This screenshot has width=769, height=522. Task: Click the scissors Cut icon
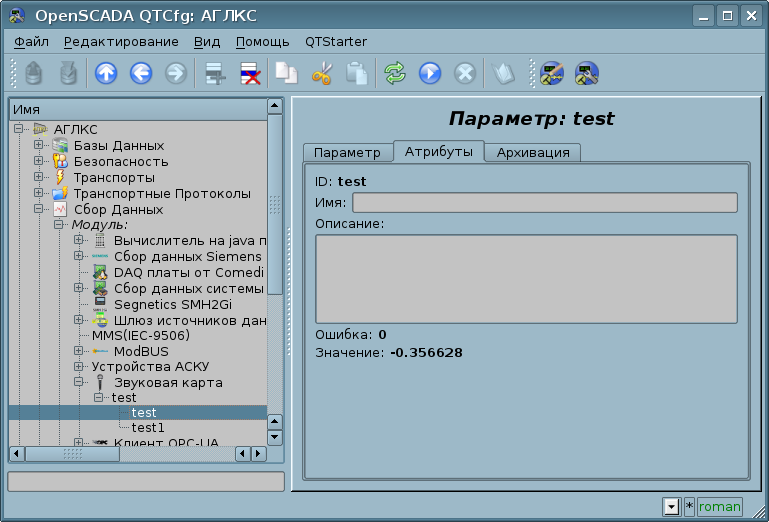pyautogui.click(x=322, y=73)
